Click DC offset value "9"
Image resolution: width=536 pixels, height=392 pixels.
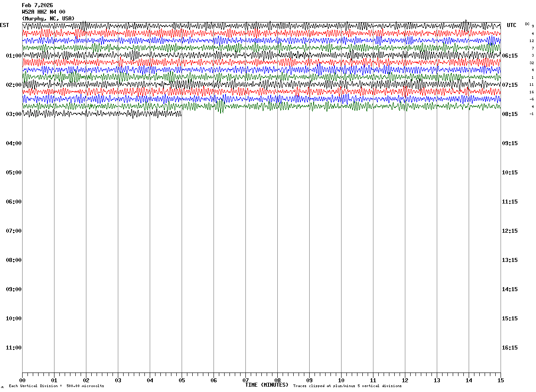coord(533,26)
